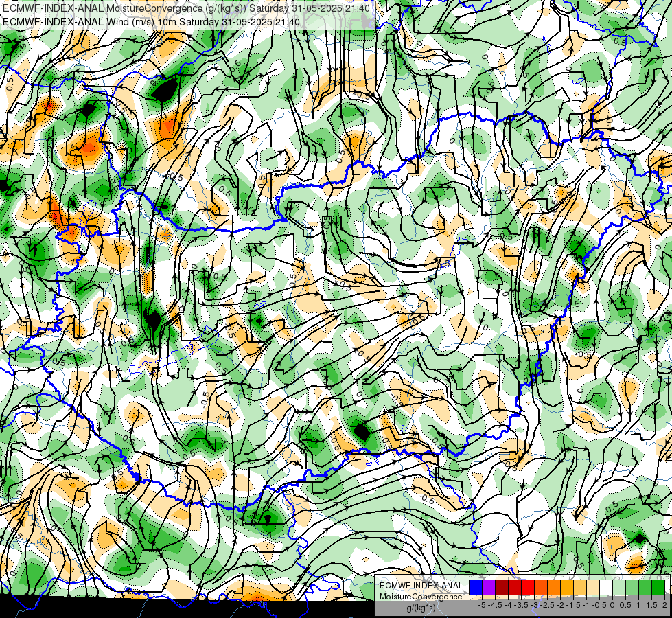This screenshot has width=672, height=618.
Task: Select the light orange swatch between -1.5 and -1
Action: pyautogui.click(x=580, y=587)
